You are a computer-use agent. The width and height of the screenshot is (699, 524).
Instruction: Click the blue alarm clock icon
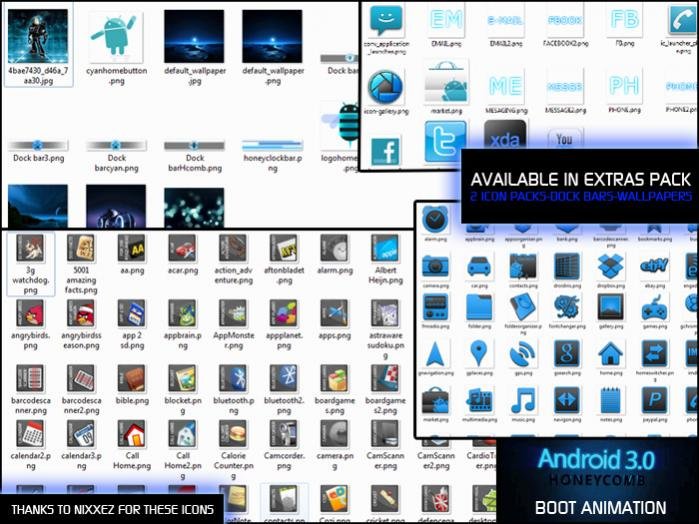(x=436, y=219)
